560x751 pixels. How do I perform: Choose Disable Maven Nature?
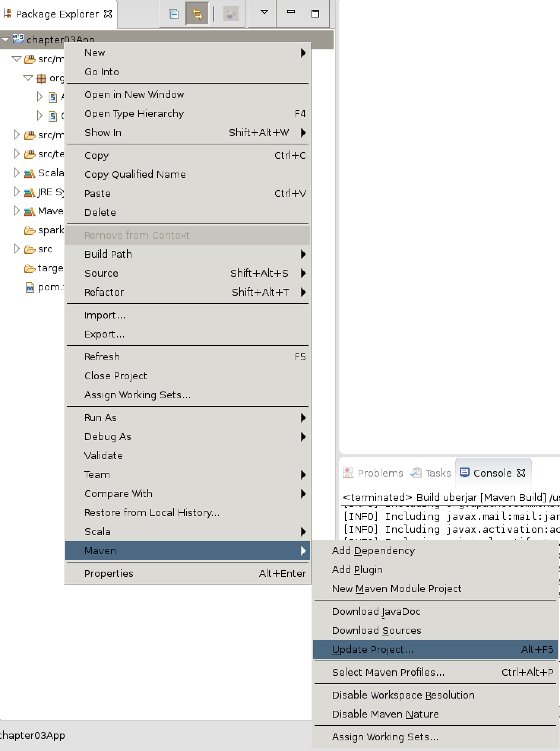coord(435,714)
